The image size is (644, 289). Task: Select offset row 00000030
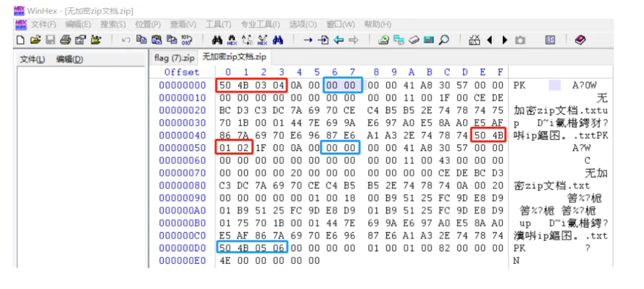pyautogui.click(x=182, y=123)
